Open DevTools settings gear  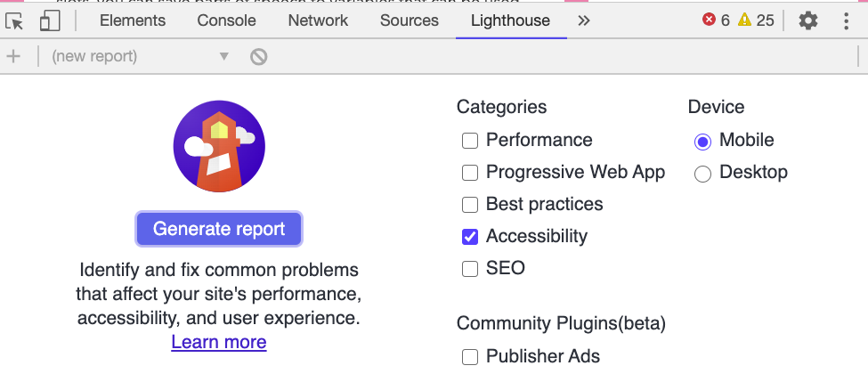[808, 21]
